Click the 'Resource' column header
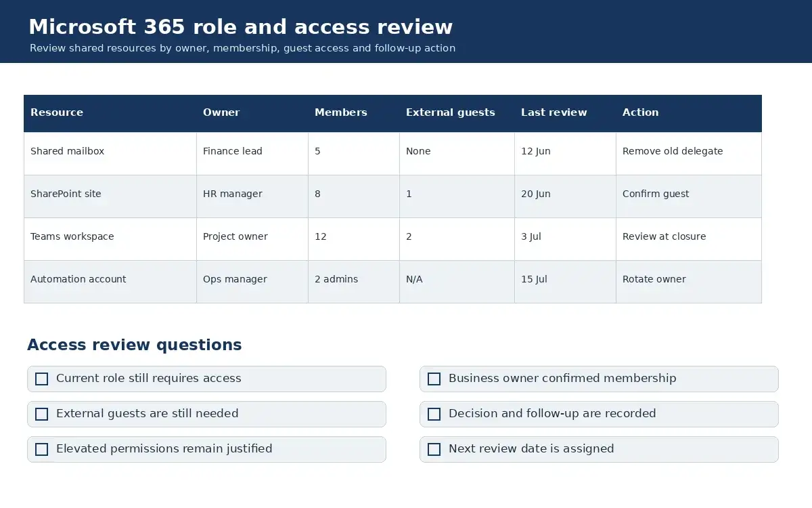 point(110,113)
